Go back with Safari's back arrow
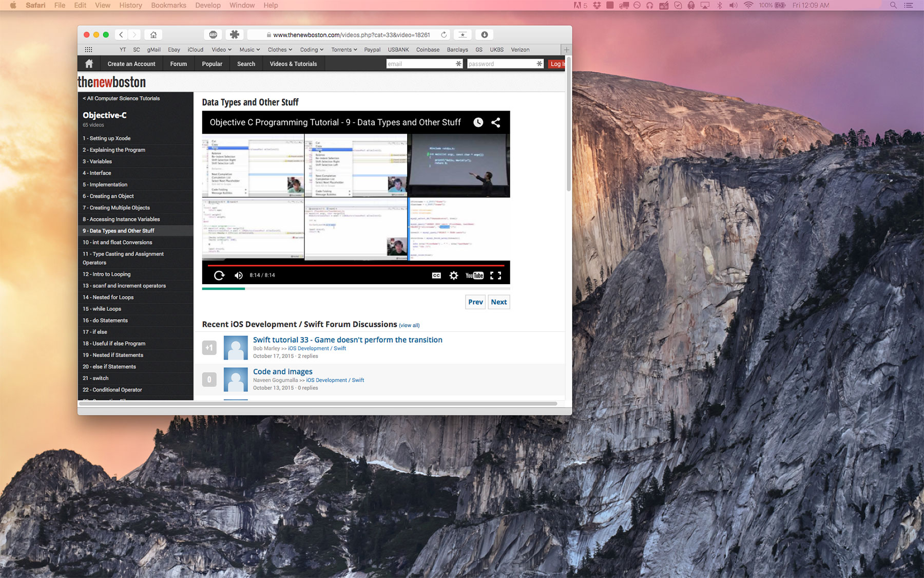The height and width of the screenshot is (578, 924). point(121,34)
